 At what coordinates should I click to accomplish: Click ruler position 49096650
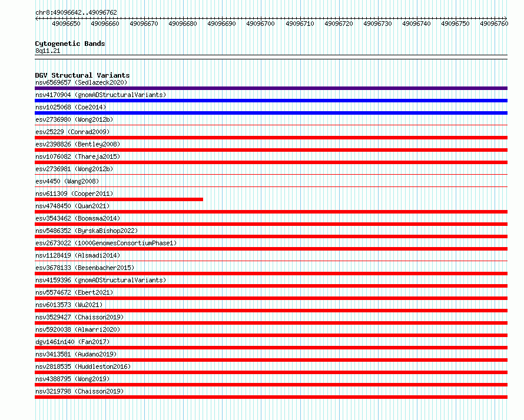pos(66,24)
